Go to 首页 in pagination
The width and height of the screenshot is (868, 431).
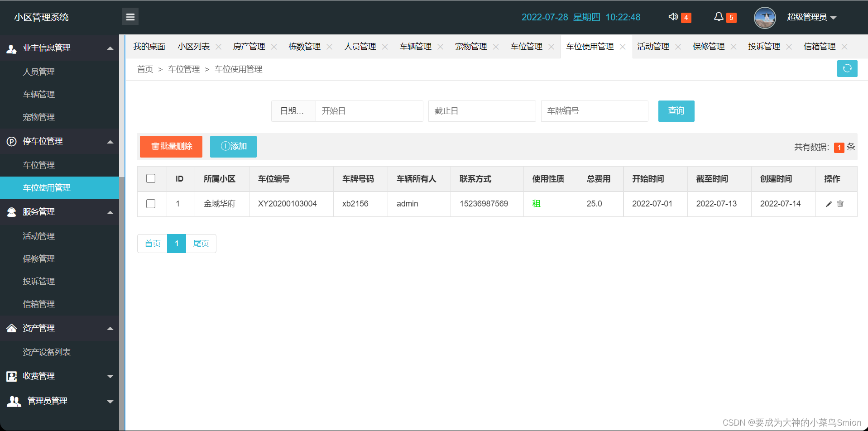click(152, 244)
